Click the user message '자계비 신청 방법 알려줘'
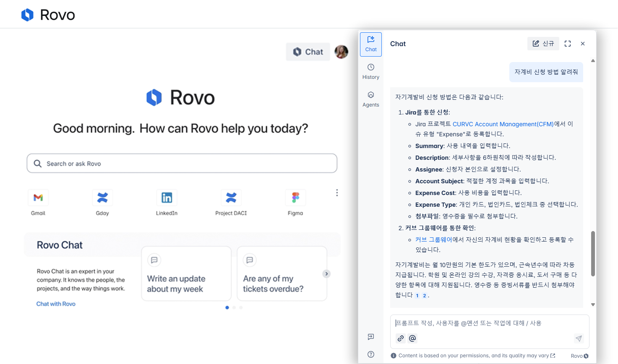 (546, 72)
